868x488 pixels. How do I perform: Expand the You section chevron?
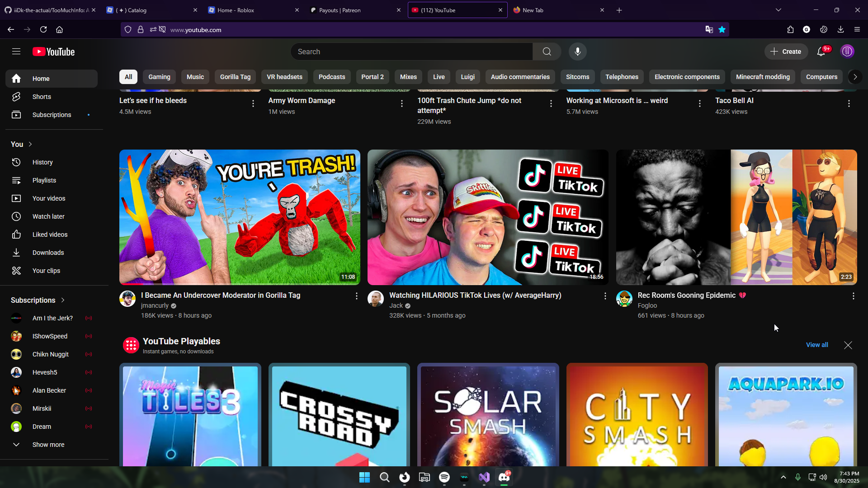point(30,144)
